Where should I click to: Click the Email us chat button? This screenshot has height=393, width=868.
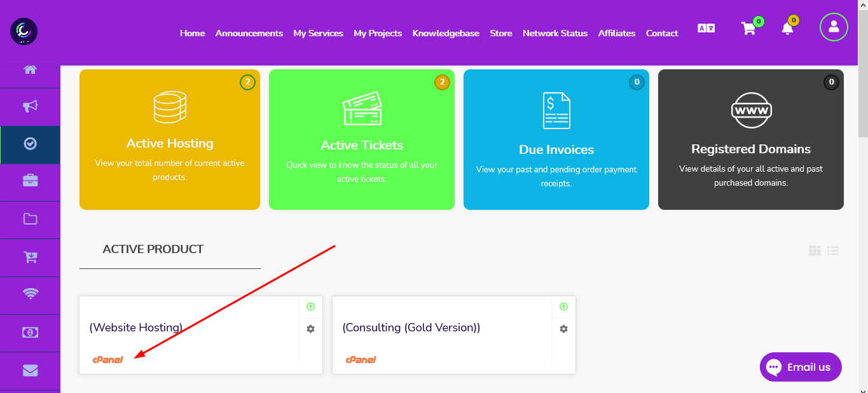(x=801, y=367)
